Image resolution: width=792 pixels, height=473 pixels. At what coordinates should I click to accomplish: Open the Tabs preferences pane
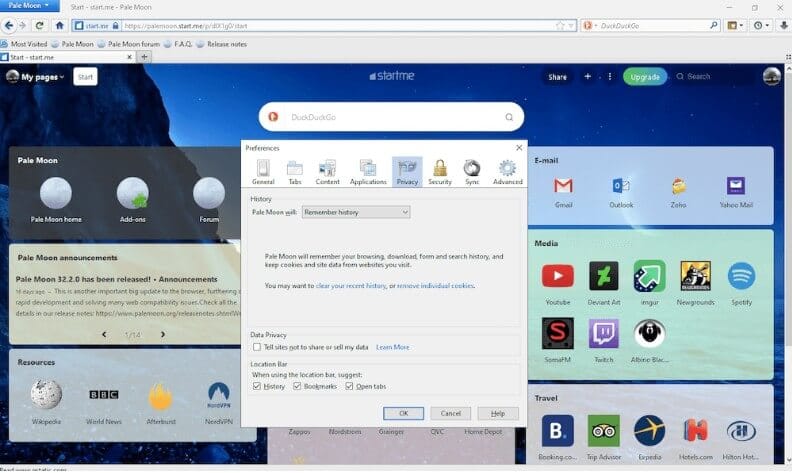[x=294, y=172]
